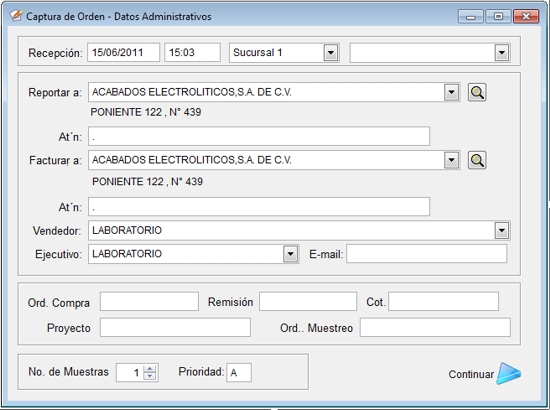Click the Prioridad field showing A
Screen dimensions: 550x410
click(239, 372)
